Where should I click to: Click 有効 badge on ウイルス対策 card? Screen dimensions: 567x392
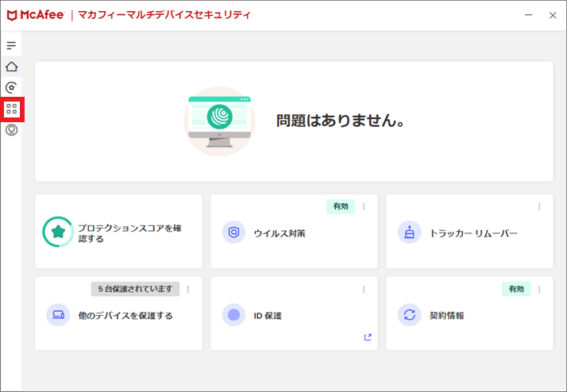341,206
